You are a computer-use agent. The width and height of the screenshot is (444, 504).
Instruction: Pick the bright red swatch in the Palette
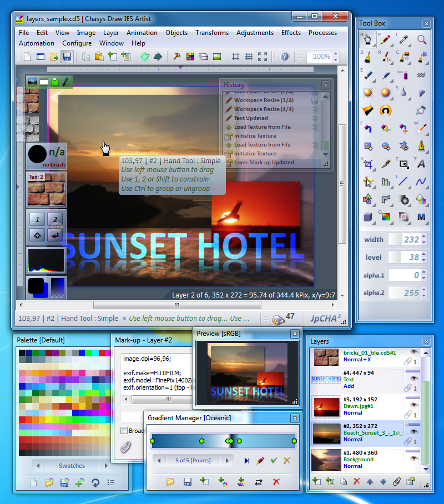coord(102,353)
